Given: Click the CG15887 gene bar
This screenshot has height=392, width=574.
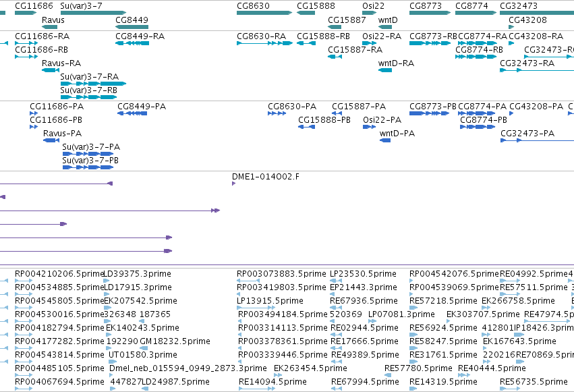Looking at the screenshot, I should pos(335,27).
